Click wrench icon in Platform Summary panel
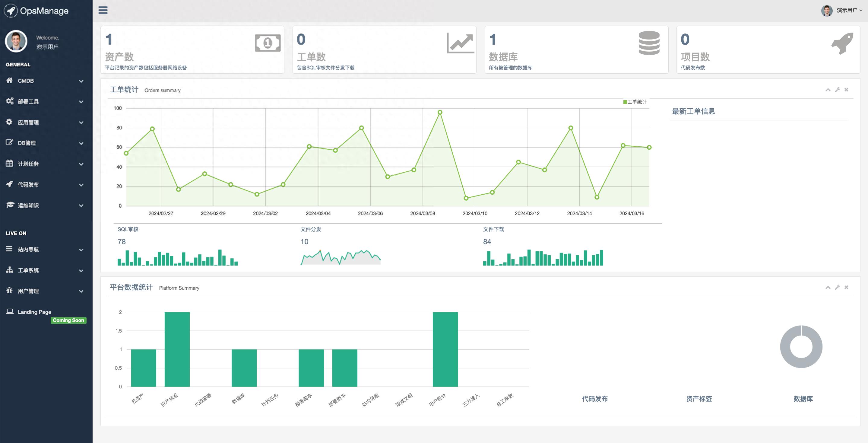Screen dimensions: 868x443 click(x=837, y=287)
